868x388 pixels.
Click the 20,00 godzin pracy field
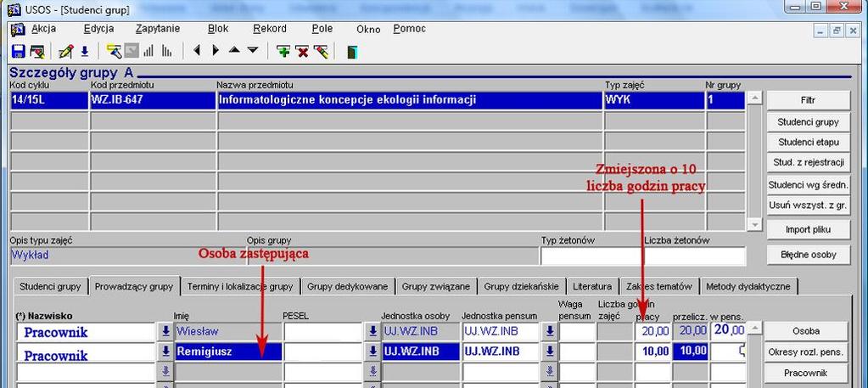[x=652, y=331]
